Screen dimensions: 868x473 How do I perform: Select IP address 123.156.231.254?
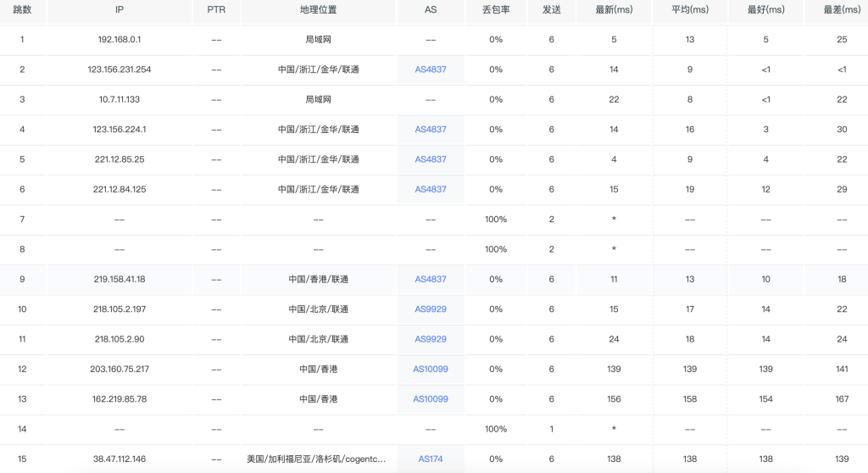tap(119, 70)
